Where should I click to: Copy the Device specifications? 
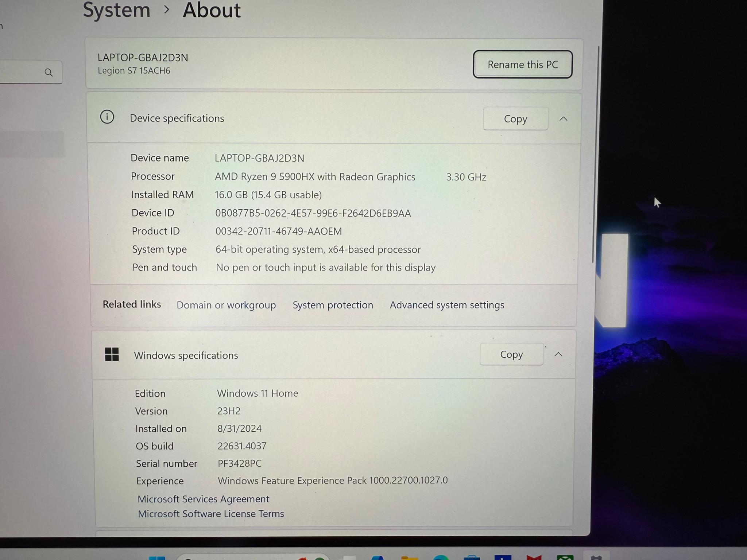[x=515, y=118]
